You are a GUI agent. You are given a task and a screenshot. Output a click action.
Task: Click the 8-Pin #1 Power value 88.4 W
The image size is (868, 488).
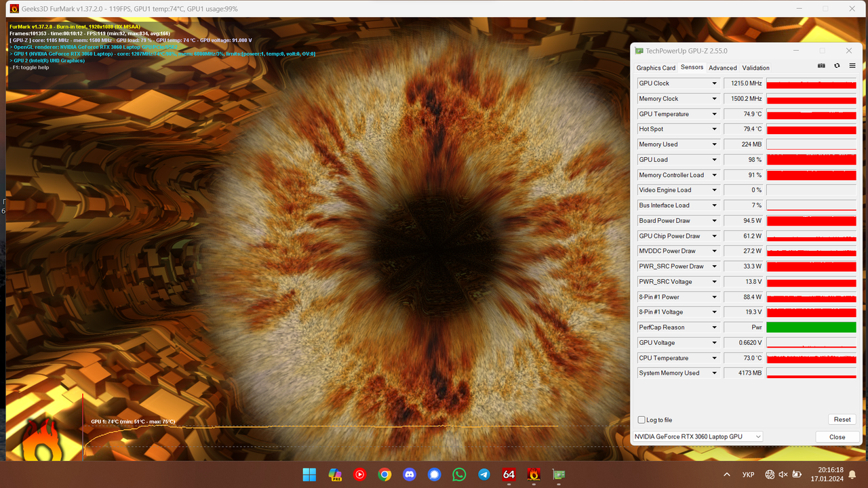tap(744, 297)
